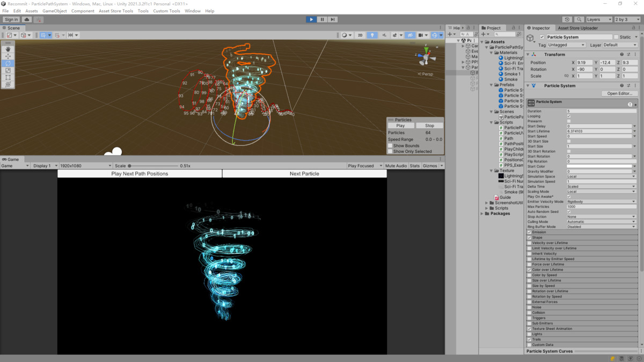The height and width of the screenshot is (362, 644).
Task: Toggle Scene lighting bulb icon
Action: tap(372, 35)
